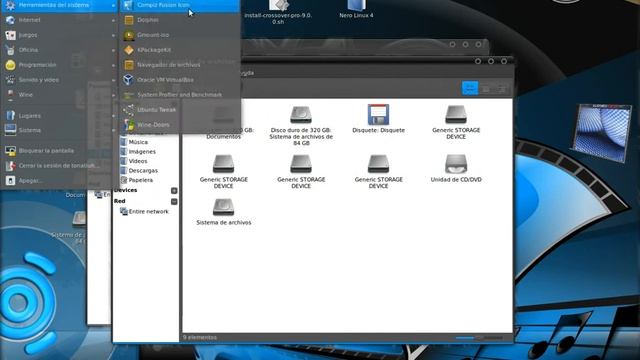The height and width of the screenshot is (360, 640).
Task: Choose Apagar to shut down
Action: [60, 180]
